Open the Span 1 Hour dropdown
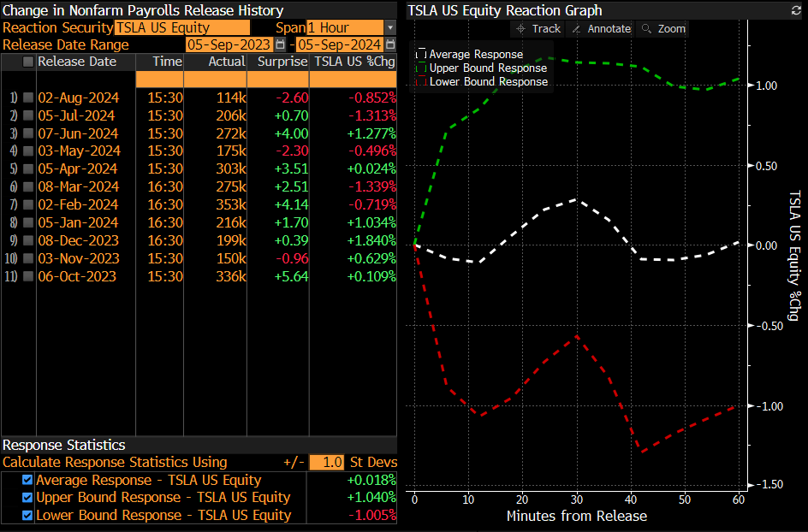This screenshot has width=808, height=532. 390,27
